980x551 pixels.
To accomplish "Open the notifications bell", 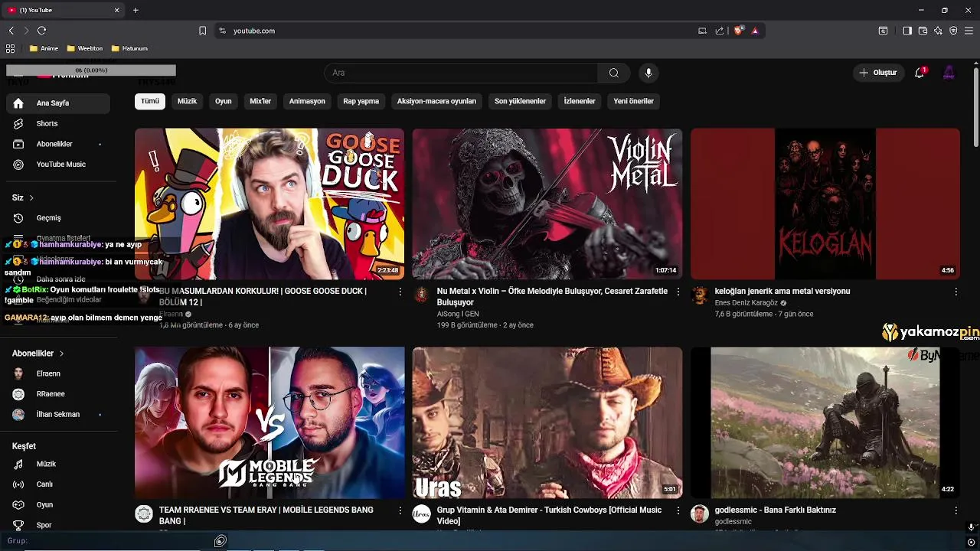I will (920, 73).
